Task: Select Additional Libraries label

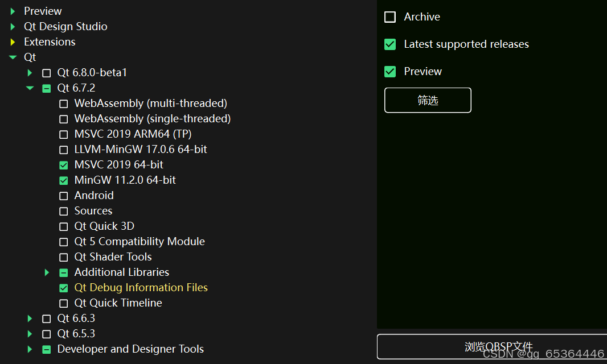Action: (121, 272)
